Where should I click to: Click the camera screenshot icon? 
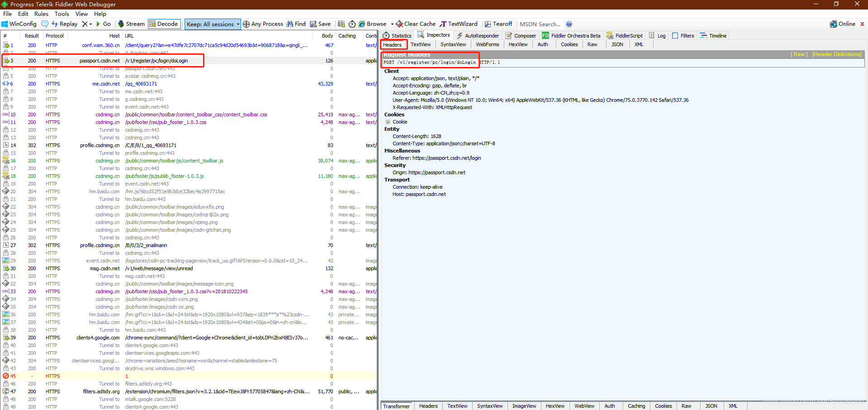point(342,24)
